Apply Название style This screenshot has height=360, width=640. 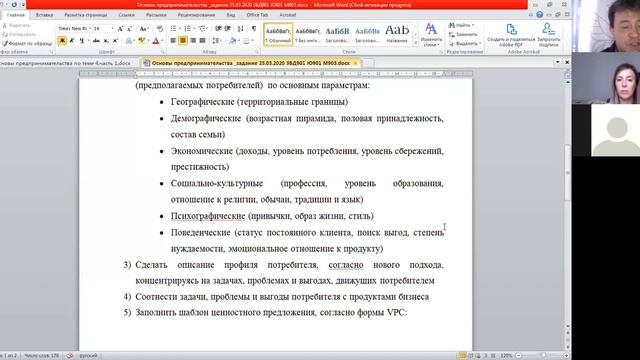pyautogui.click(x=397, y=34)
